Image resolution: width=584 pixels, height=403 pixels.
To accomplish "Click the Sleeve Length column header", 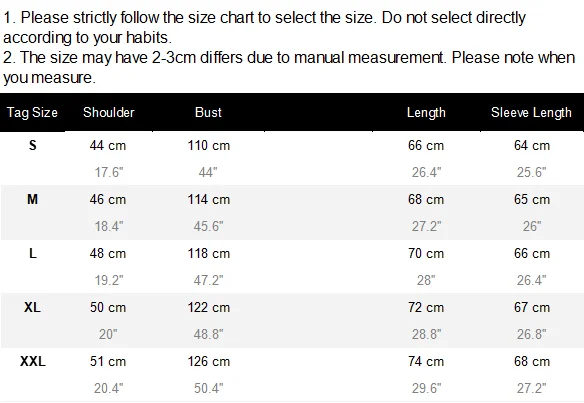I will point(531,112).
